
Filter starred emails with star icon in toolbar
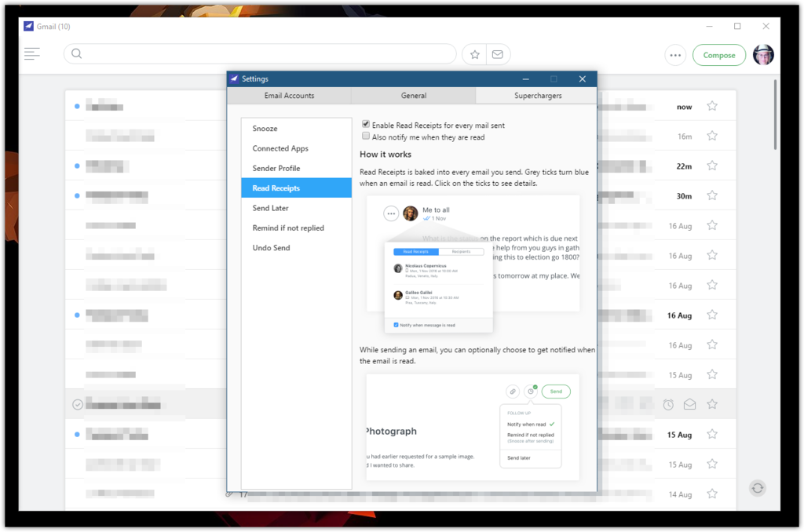pos(475,54)
